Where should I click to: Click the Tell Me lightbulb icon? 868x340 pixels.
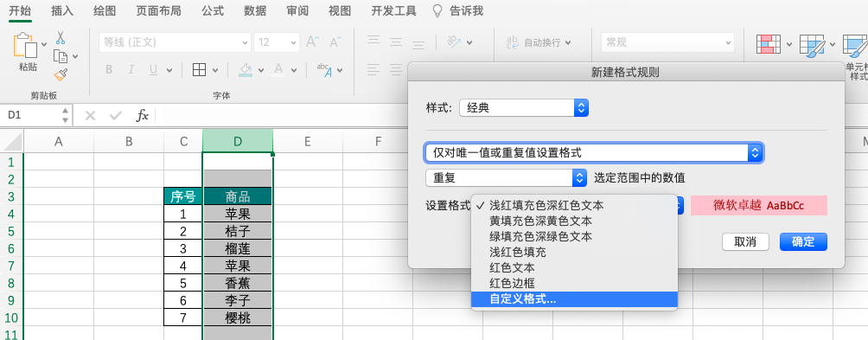[437, 10]
